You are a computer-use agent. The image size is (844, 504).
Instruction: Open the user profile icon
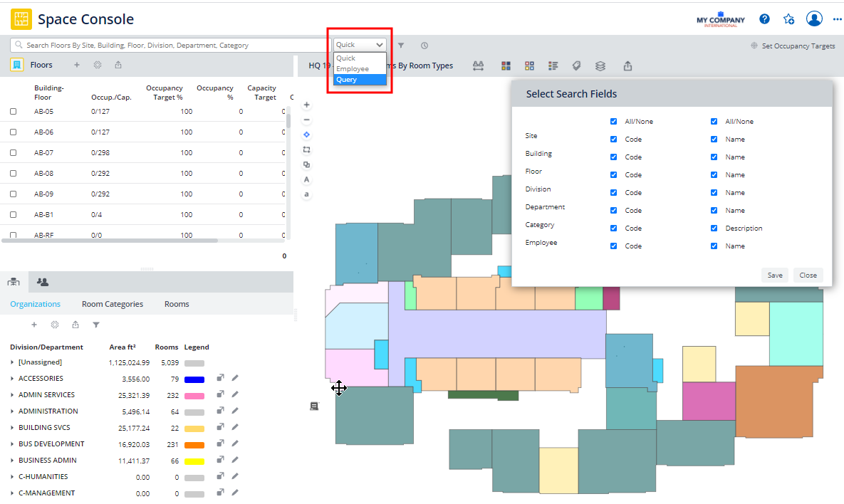[814, 19]
